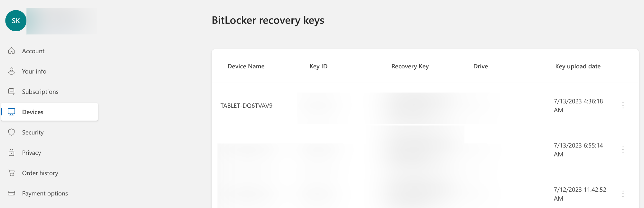Click the Security shield icon
This screenshot has width=644, height=208.
tap(12, 132)
